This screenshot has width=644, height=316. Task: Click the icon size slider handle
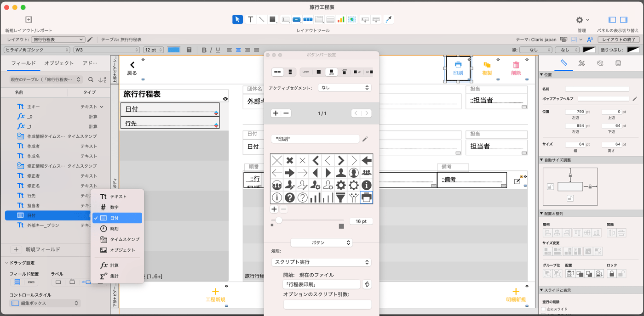pyautogui.click(x=279, y=220)
